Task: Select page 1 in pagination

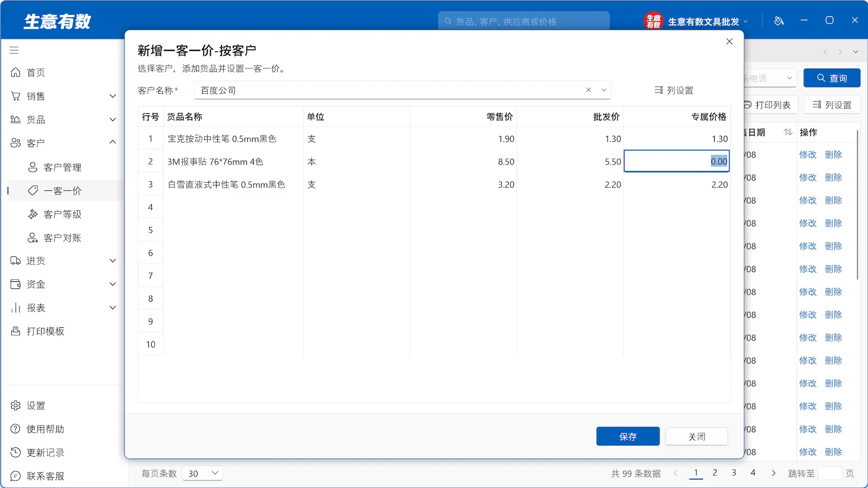Action: [696, 473]
